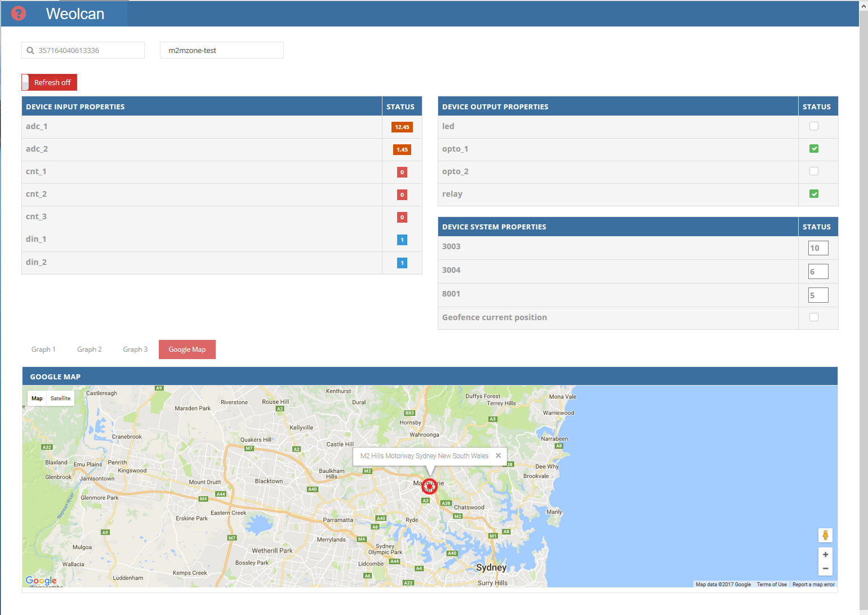
Task: Click the din_1 status badge
Action: (x=402, y=240)
